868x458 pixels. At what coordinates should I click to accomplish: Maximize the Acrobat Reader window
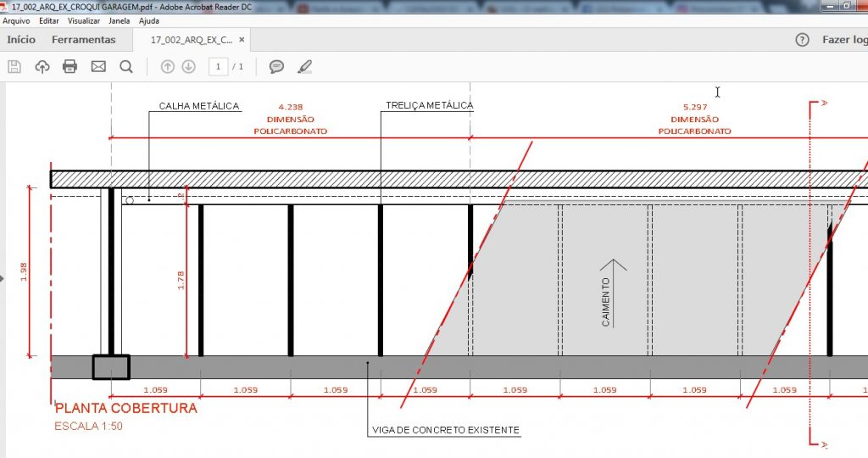[847, 6]
